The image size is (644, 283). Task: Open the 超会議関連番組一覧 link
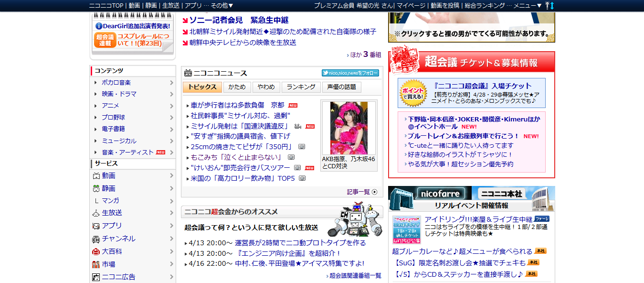[355, 276]
